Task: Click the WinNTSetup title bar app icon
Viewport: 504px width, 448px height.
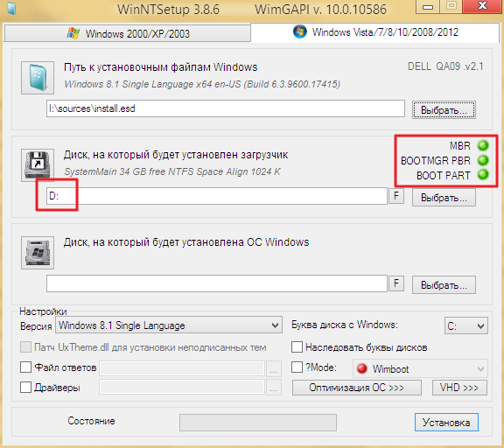Action: pyautogui.click(x=11, y=9)
